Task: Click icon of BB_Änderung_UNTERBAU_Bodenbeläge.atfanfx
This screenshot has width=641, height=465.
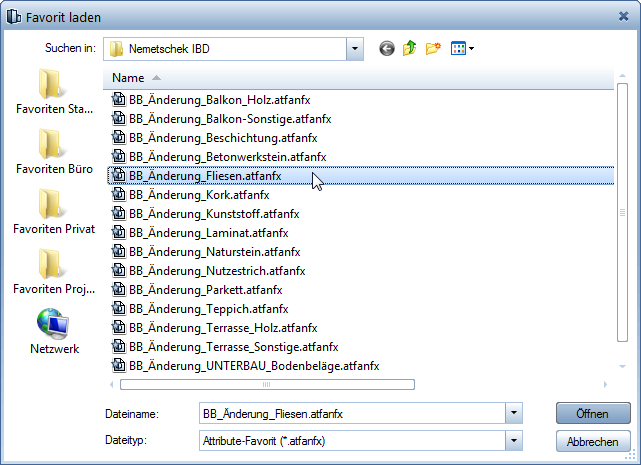Action: [119, 366]
